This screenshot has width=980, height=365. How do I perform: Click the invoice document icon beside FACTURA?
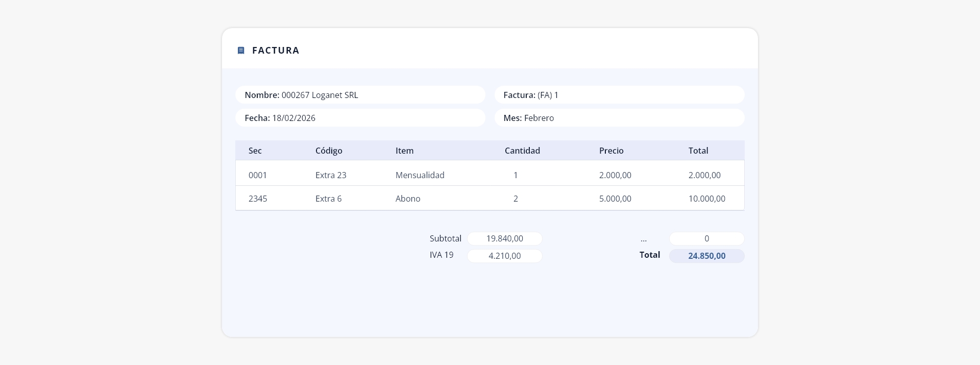click(241, 51)
